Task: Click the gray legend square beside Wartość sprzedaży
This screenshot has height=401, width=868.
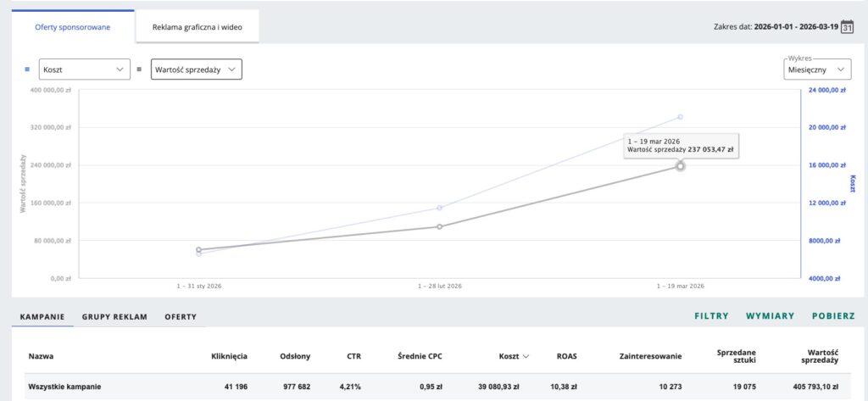Action: 139,70
